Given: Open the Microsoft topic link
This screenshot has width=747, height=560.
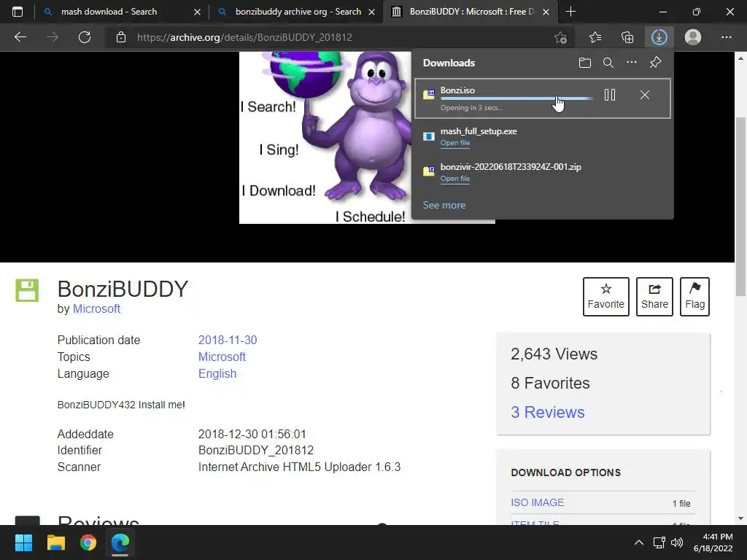Looking at the screenshot, I should point(222,357).
